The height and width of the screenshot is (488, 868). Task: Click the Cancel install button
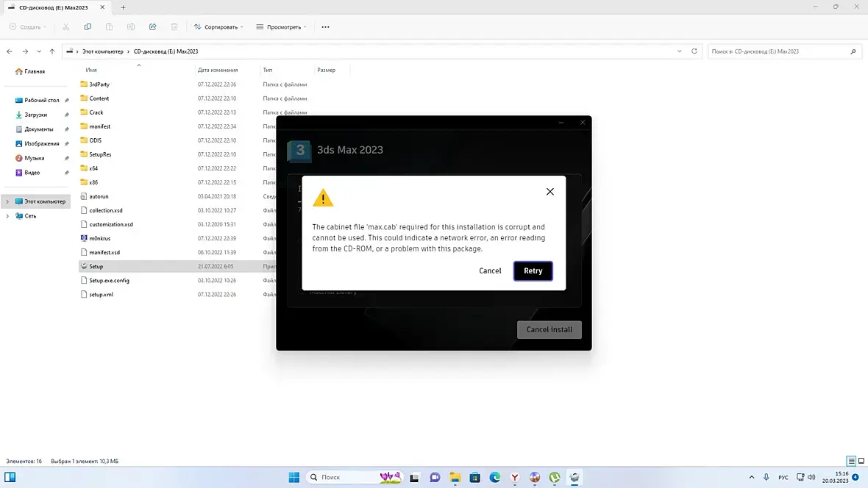(x=549, y=329)
